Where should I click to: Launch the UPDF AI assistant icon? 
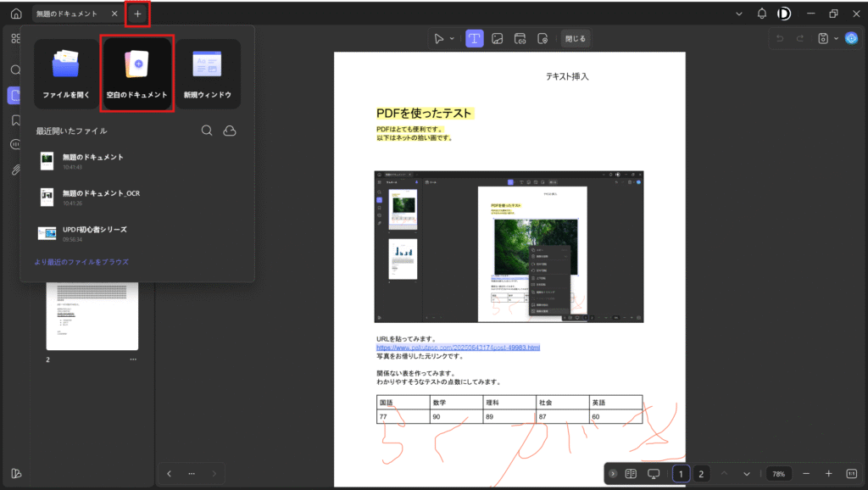click(x=851, y=38)
